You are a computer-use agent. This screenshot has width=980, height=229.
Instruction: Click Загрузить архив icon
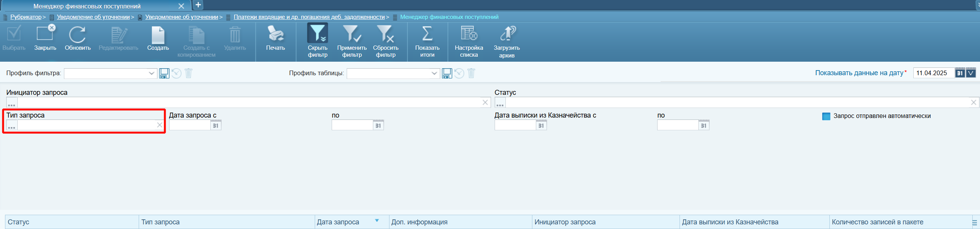pyautogui.click(x=507, y=34)
